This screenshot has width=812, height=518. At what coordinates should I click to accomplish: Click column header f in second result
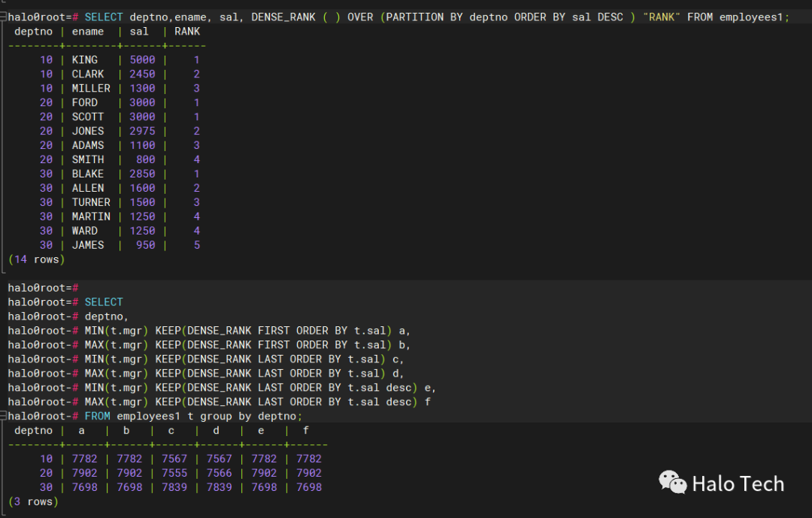tap(305, 431)
